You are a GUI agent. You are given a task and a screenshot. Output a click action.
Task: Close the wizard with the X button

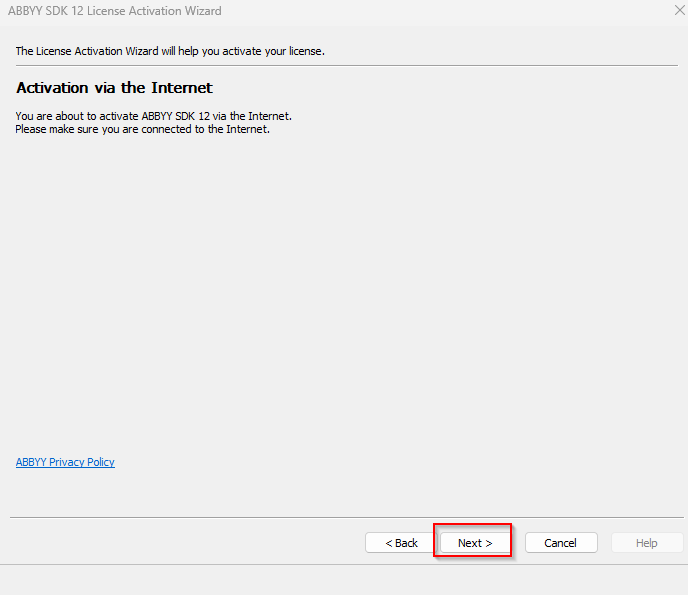(680, 11)
